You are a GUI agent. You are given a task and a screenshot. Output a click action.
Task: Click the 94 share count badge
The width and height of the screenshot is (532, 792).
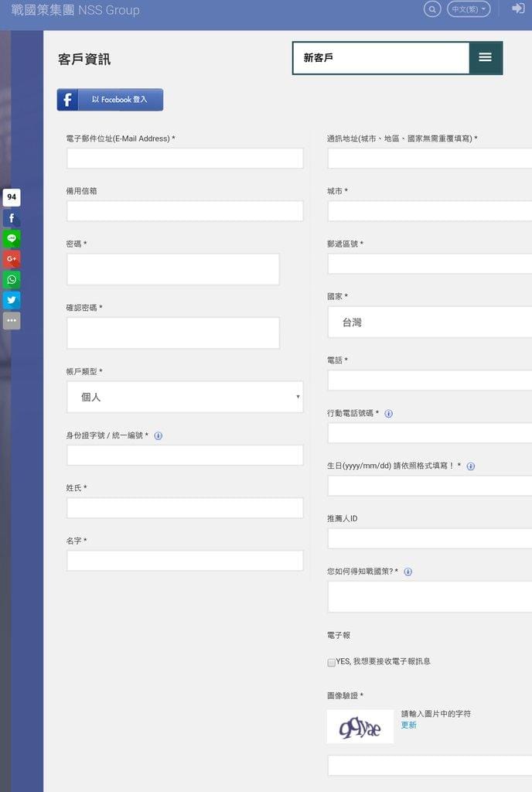[x=12, y=197]
